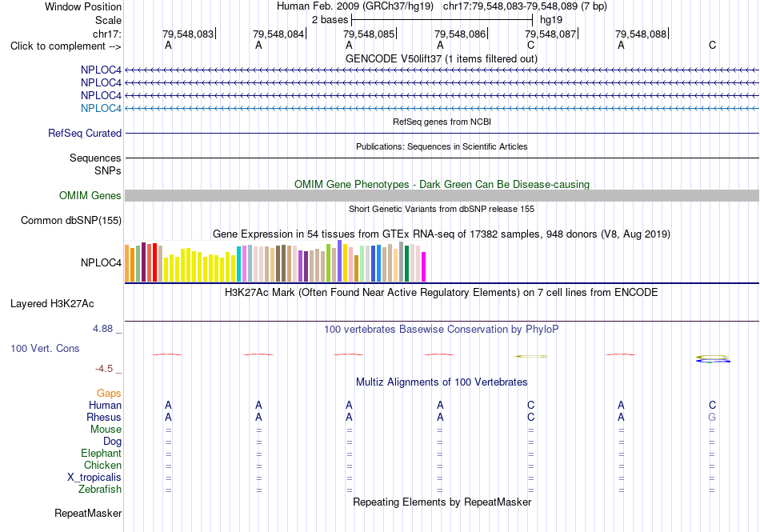Select the Human alignment row label
Image resolution: width=760 pixels, height=532 pixels.
tap(105, 405)
